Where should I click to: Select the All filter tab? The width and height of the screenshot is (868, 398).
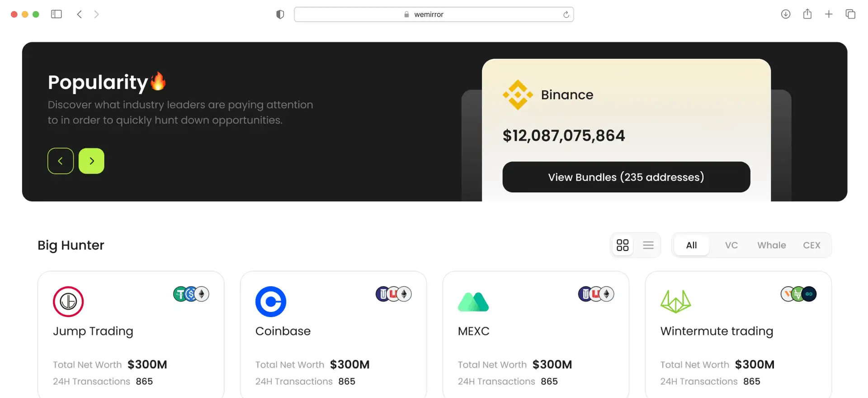click(691, 245)
